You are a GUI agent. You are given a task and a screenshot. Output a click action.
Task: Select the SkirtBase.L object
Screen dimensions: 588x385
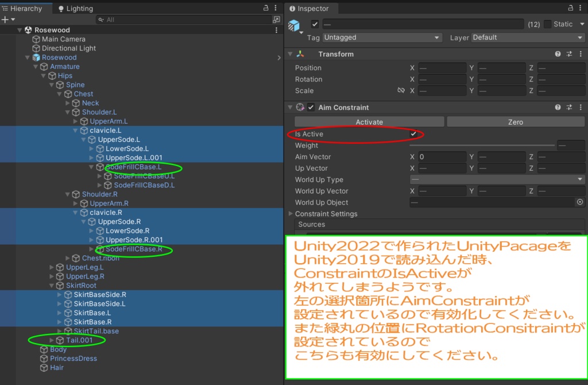point(92,313)
